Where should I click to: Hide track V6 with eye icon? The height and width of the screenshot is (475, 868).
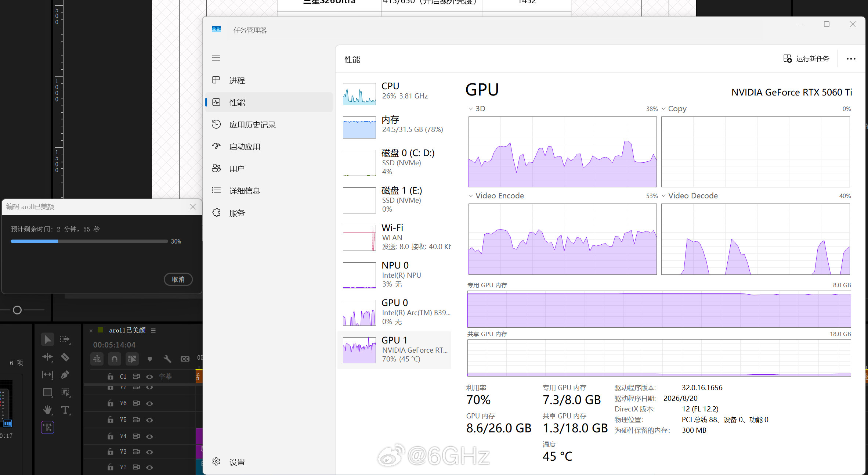(149, 403)
